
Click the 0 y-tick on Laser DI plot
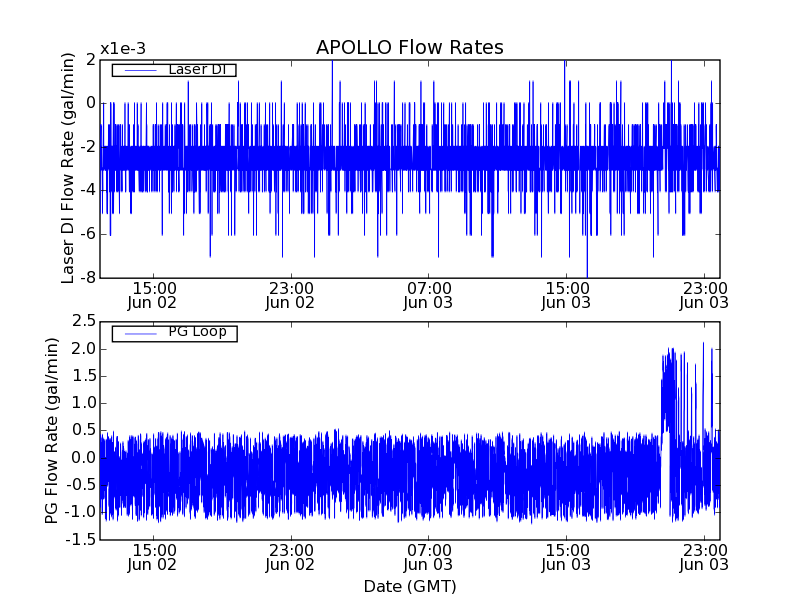click(x=91, y=103)
